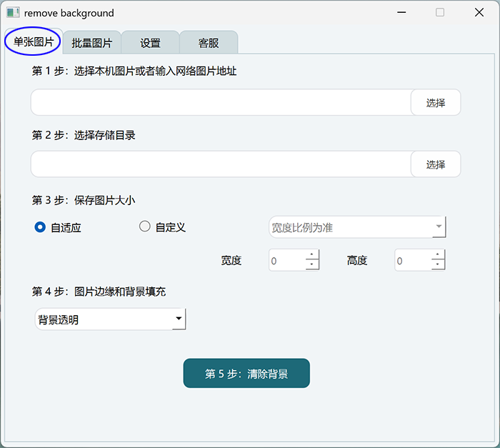Decrease the 高度 spinner value
This screenshot has width=500, height=448.
(438, 265)
